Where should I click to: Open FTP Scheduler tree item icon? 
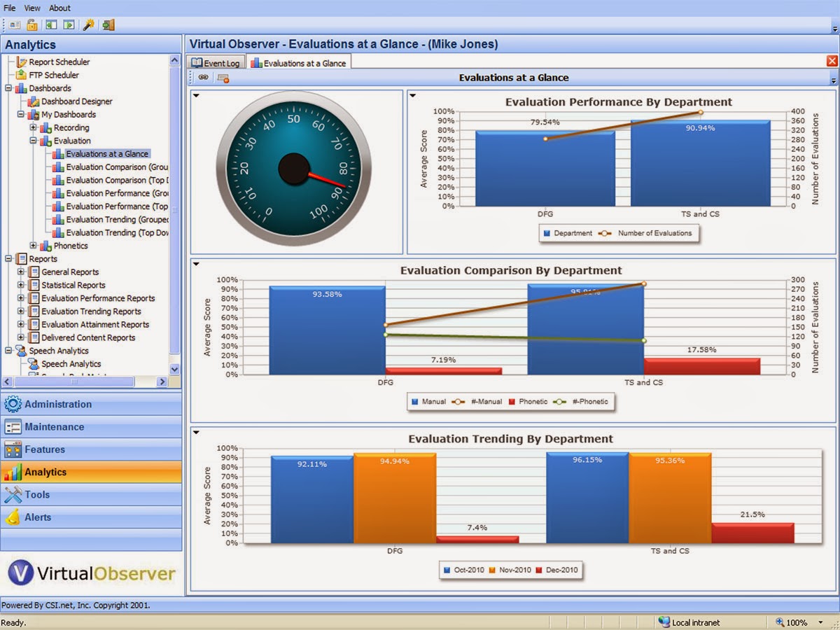click(21, 75)
